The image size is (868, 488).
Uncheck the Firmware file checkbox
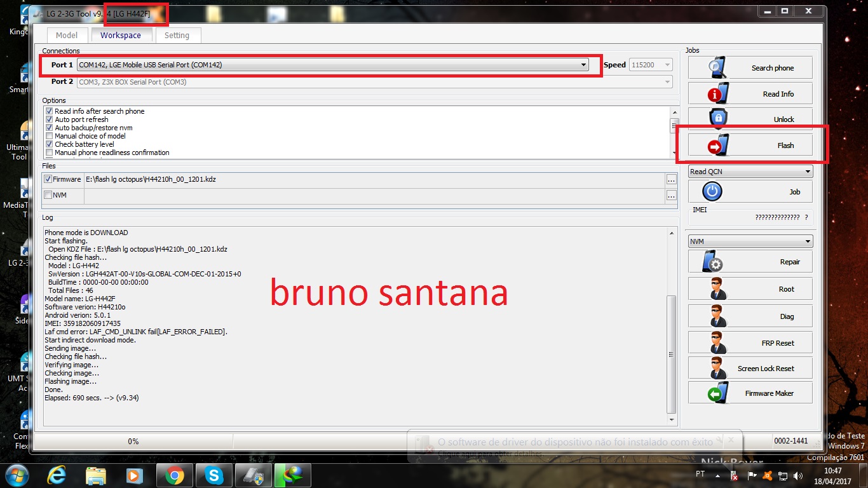(x=48, y=179)
